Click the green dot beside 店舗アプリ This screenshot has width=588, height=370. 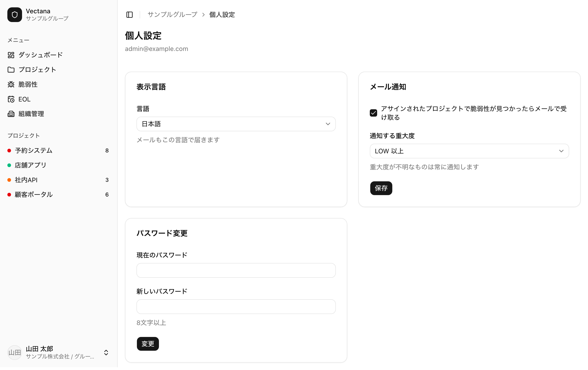[9, 165]
